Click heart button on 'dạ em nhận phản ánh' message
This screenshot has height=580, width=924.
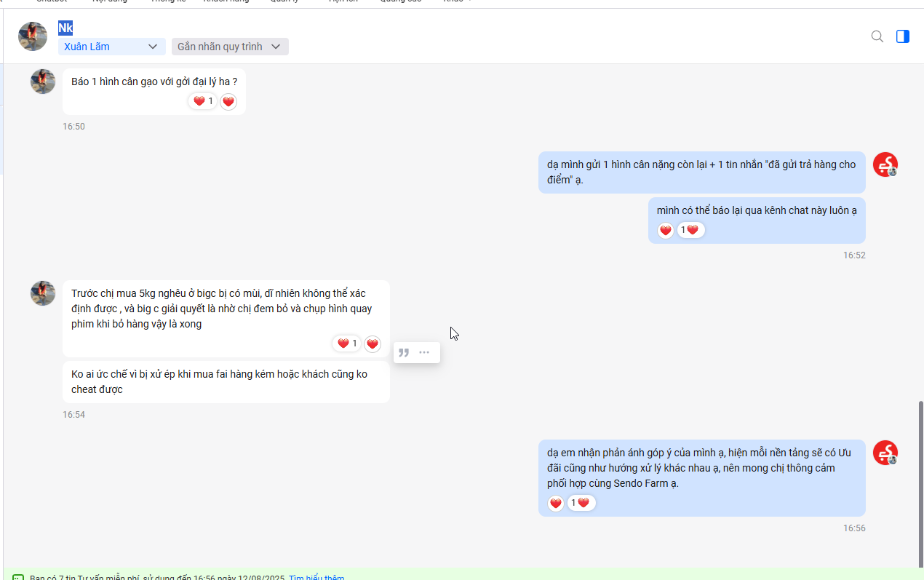click(x=556, y=504)
